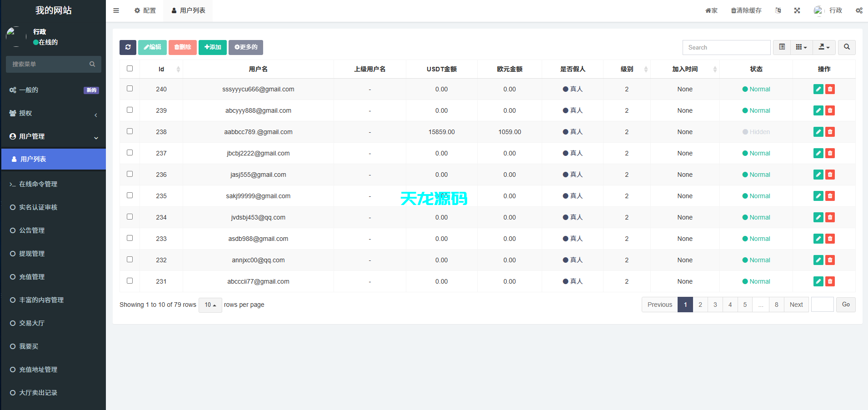
Task: Click the 添加 button to add a user
Action: 212,47
